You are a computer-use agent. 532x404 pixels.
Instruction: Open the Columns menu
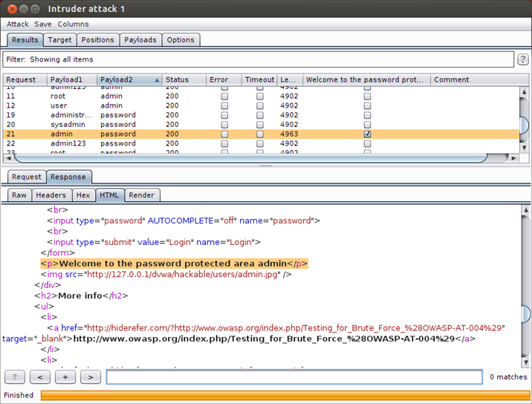coord(73,24)
